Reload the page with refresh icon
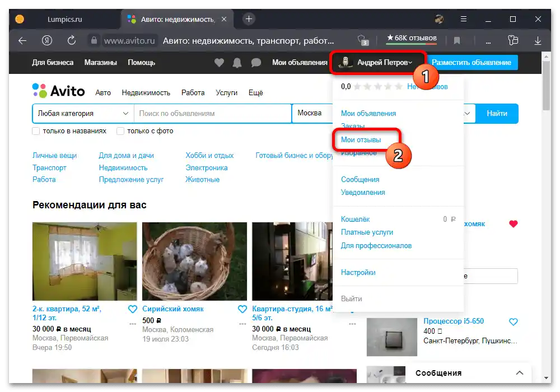560x392 pixels. tap(72, 40)
